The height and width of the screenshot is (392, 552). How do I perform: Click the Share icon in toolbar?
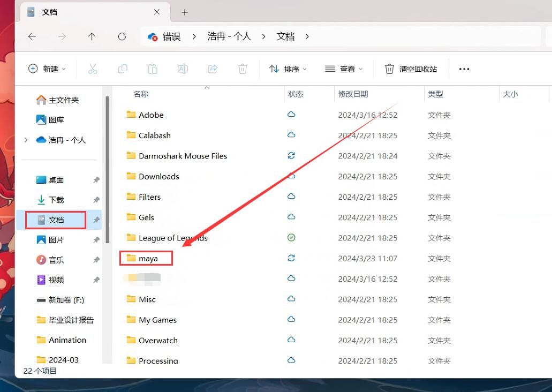(x=213, y=69)
